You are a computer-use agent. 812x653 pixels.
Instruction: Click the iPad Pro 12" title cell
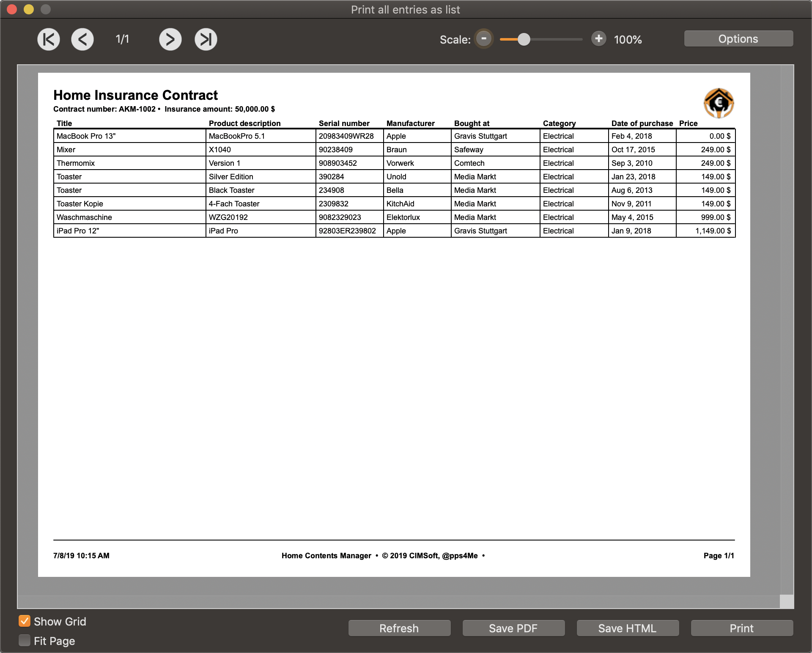129,231
